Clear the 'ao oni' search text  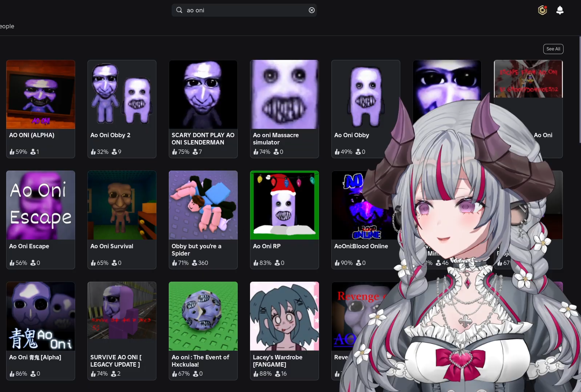point(312,10)
